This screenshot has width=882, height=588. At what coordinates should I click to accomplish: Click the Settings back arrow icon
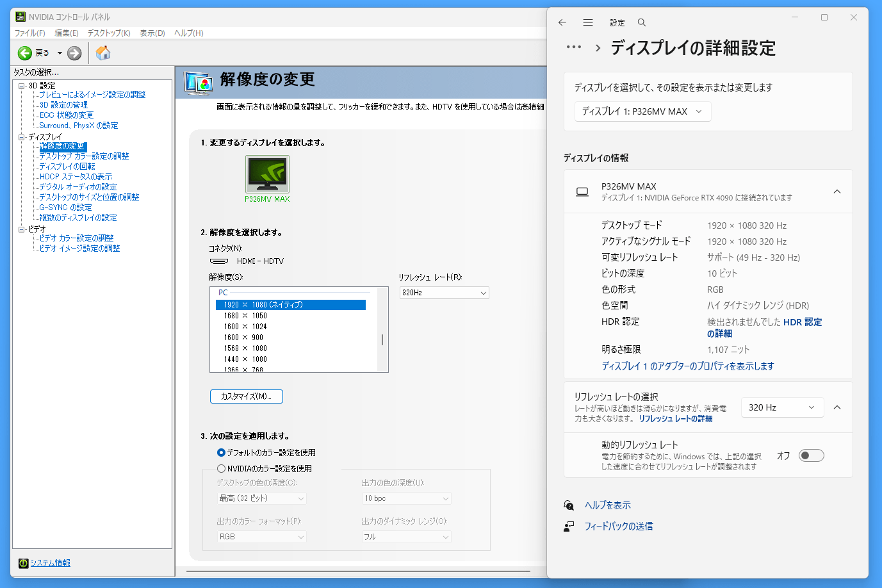562,22
